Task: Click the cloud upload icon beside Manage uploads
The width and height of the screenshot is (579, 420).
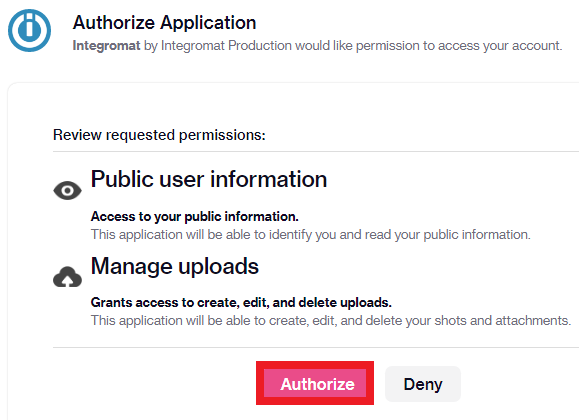Action: (x=67, y=277)
